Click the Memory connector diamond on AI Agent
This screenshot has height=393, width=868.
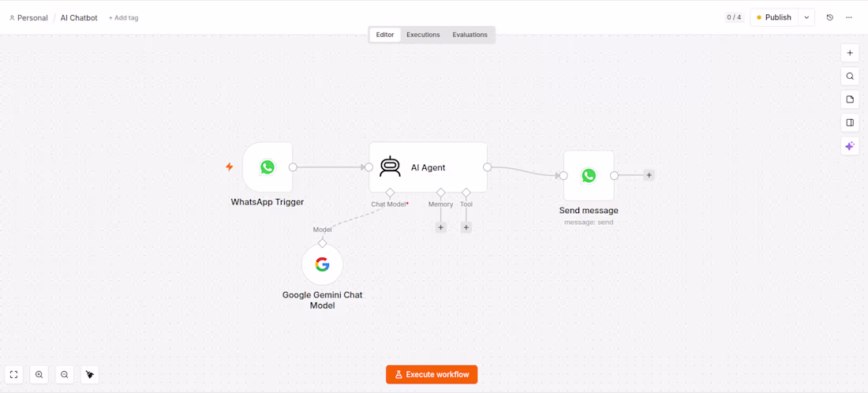pos(440,193)
